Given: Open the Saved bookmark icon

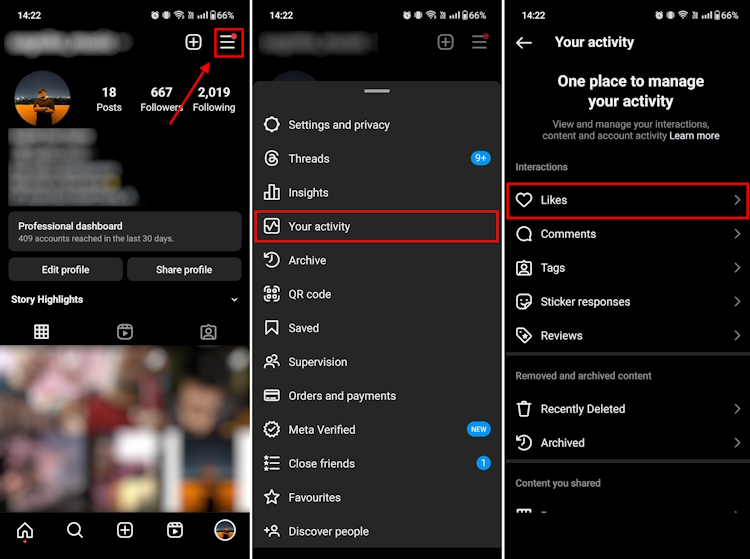Looking at the screenshot, I should tap(272, 328).
